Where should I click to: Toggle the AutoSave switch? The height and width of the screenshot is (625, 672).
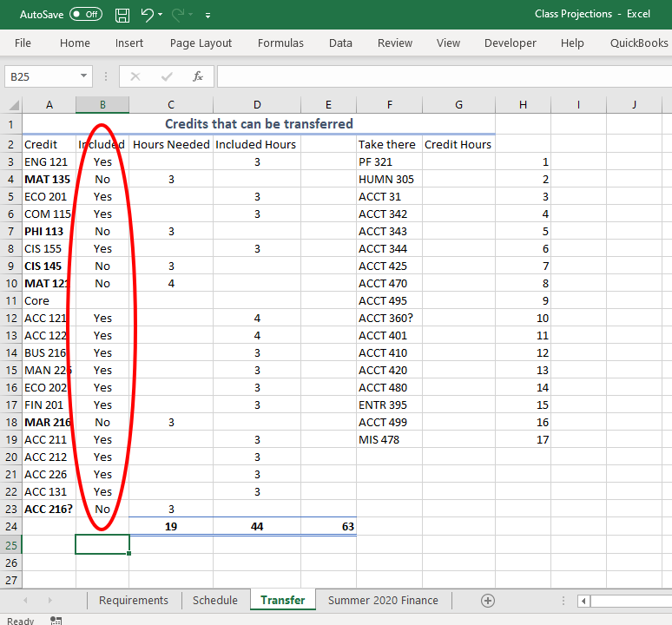(x=86, y=14)
